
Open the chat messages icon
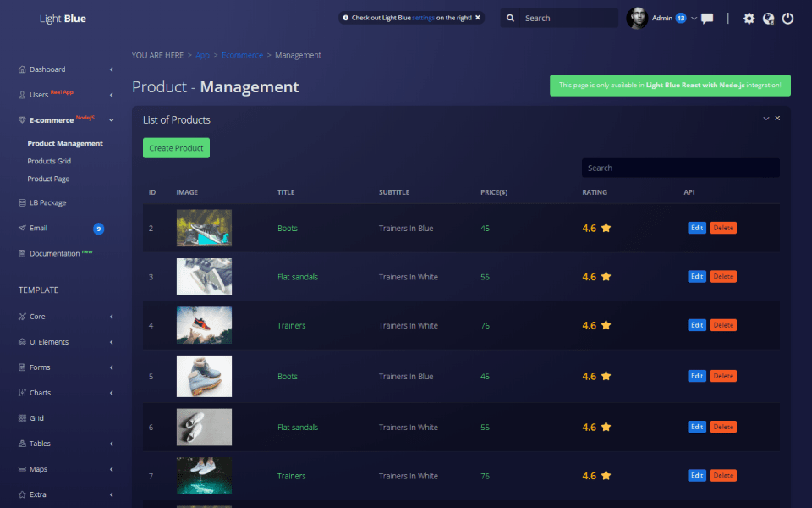coord(707,19)
